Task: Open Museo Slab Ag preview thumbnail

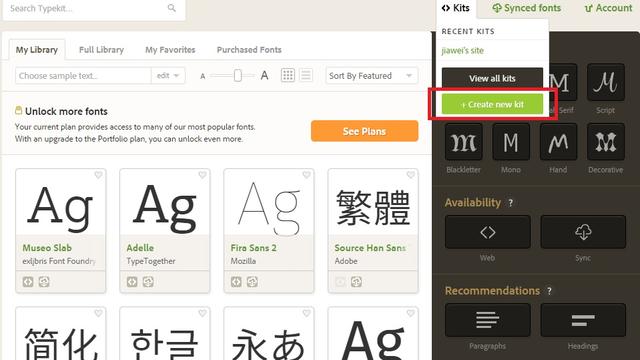Action: coord(60,202)
